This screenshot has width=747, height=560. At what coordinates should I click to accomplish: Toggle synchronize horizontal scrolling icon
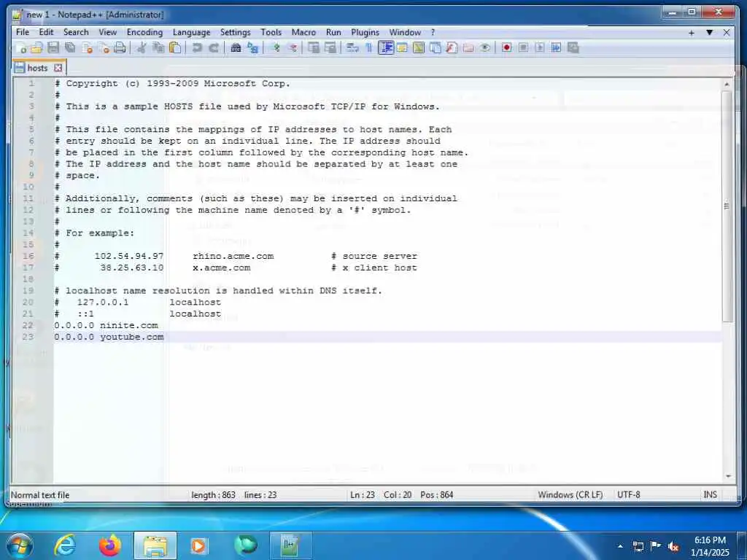(x=330, y=47)
